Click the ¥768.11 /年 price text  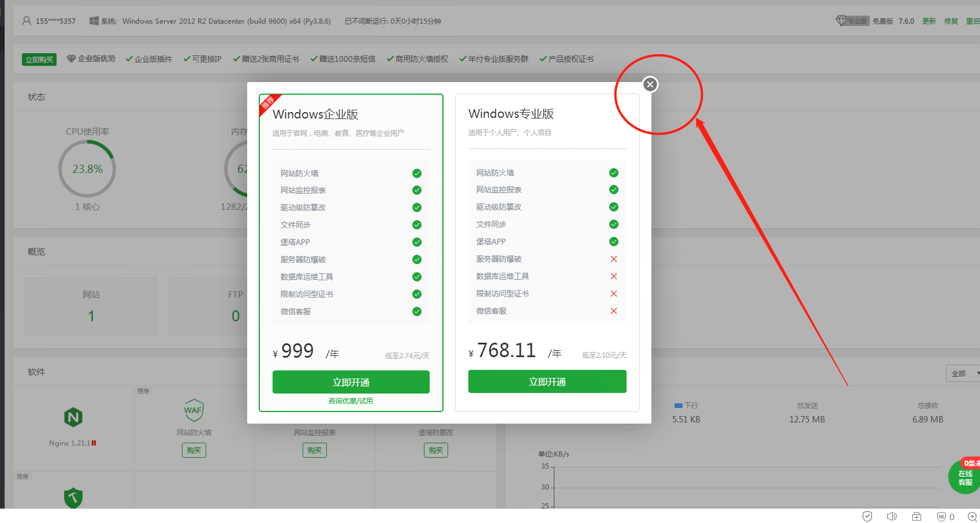pyautogui.click(x=515, y=351)
